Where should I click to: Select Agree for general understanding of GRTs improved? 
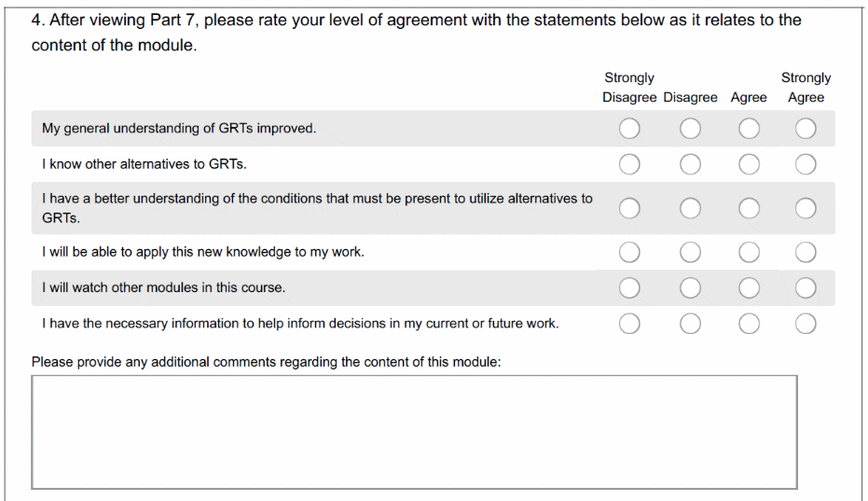(749, 129)
